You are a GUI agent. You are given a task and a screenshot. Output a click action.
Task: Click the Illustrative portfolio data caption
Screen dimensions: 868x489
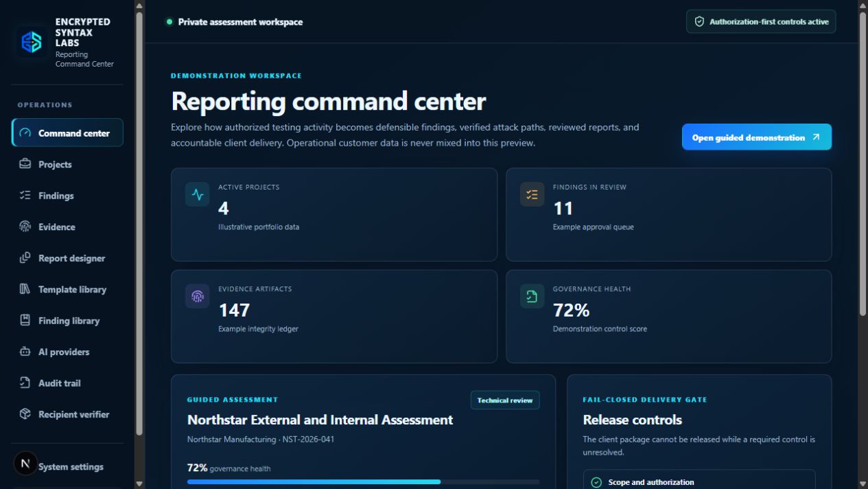pyautogui.click(x=259, y=227)
